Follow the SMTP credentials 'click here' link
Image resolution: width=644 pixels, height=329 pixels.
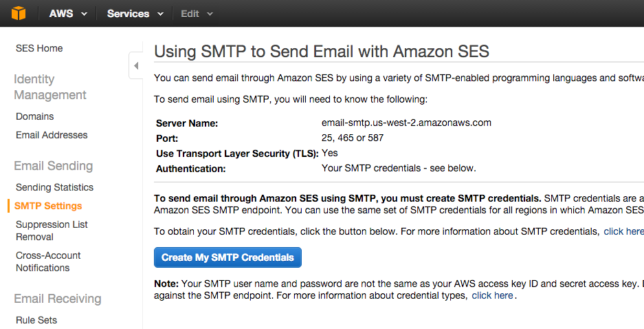coord(623,231)
